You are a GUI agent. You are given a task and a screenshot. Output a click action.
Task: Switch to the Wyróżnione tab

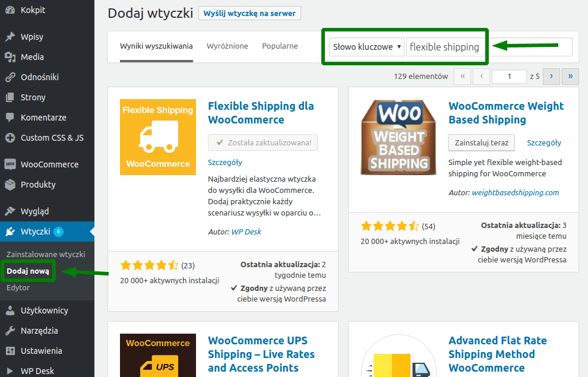tap(227, 46)
